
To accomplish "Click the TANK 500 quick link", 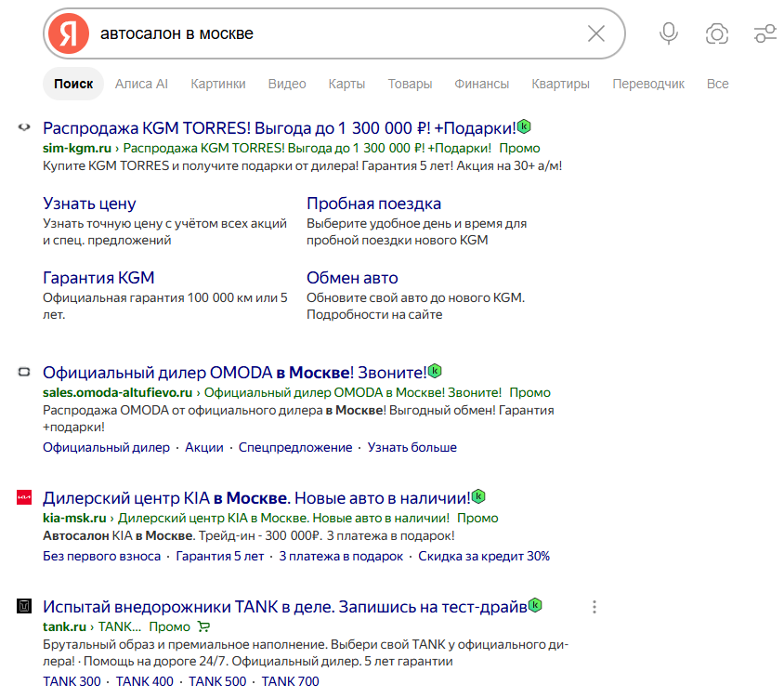I will pos(217,681).
